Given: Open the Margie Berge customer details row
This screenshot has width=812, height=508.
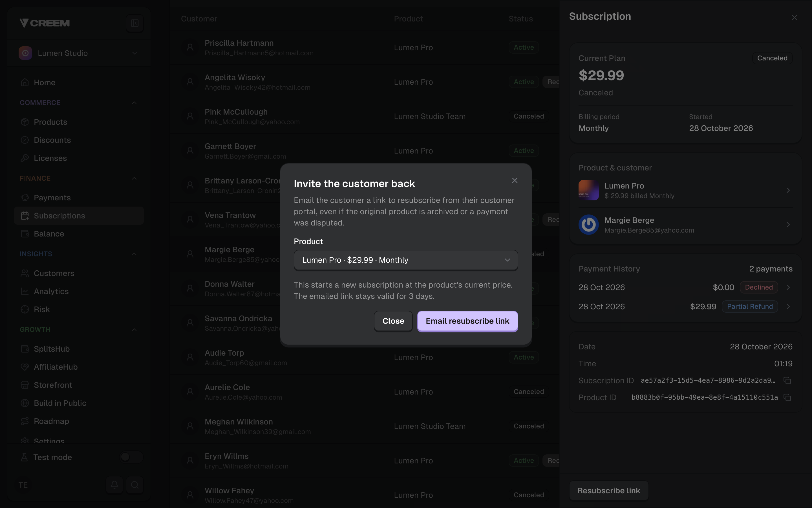Looking at the screenshot, I should pos(685,225).
